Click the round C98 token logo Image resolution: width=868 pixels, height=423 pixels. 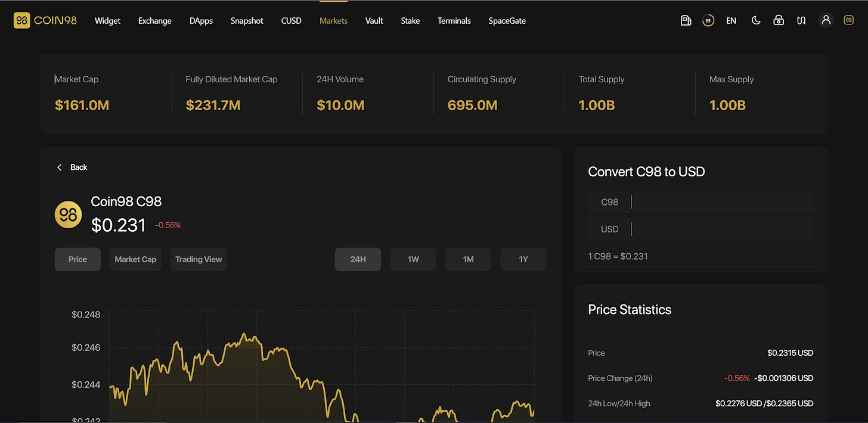(69, 214)
